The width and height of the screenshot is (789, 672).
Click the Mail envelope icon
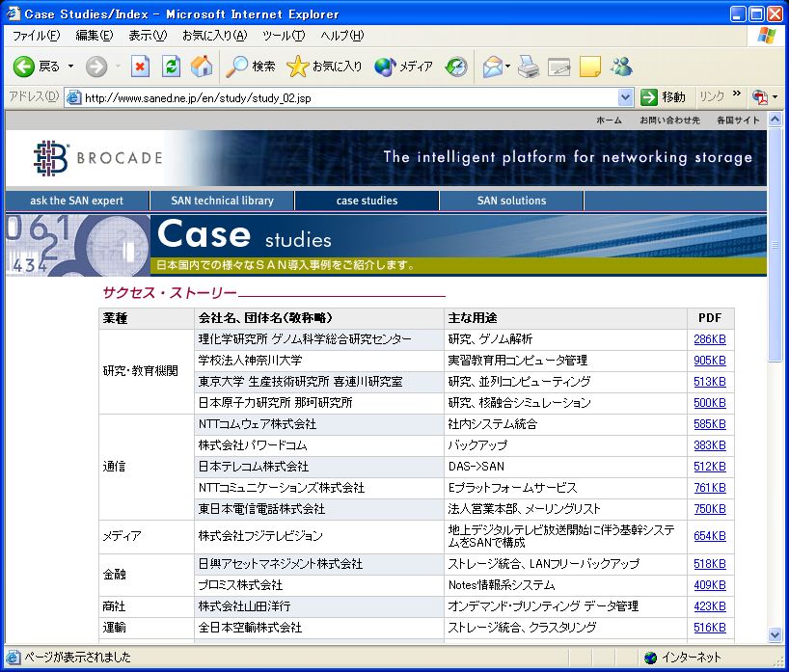point(493,67)
